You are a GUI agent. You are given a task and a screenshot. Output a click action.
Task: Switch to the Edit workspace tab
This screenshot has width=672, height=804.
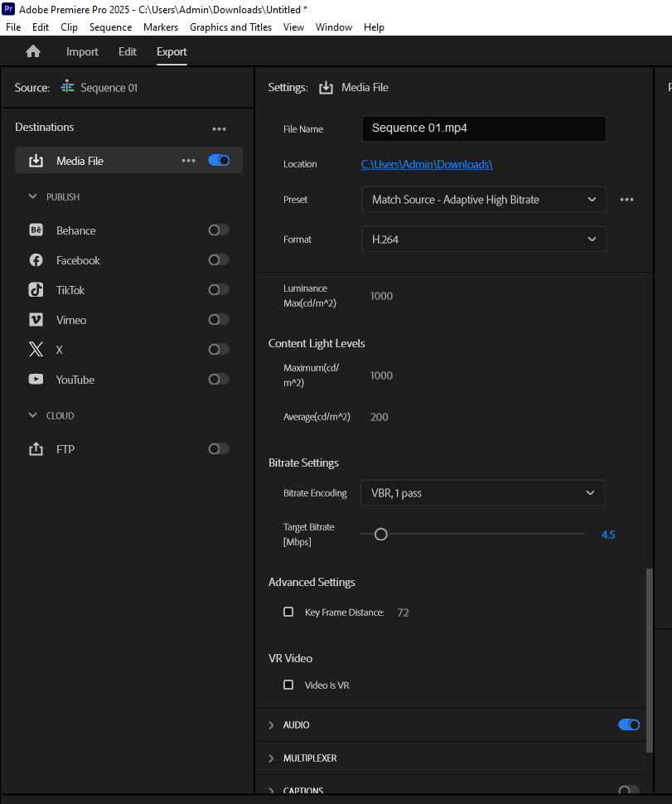128,51
